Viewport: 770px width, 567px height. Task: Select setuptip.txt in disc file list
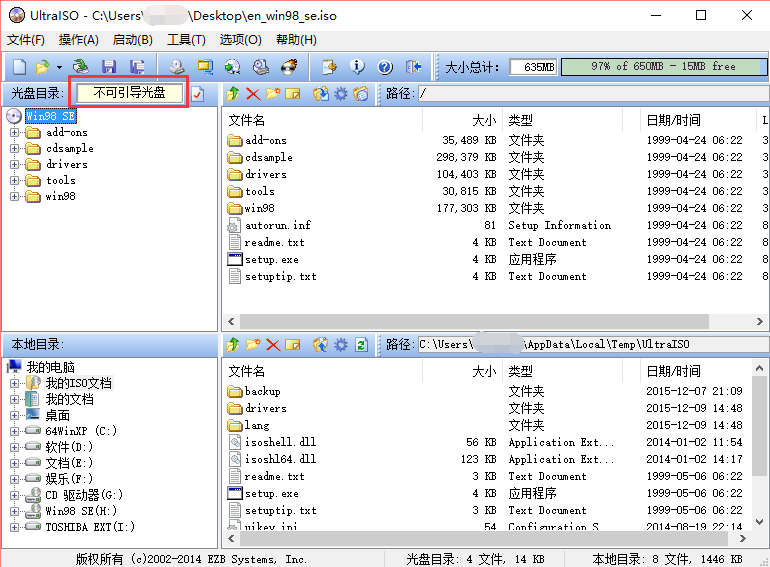(x=280, y=276)
